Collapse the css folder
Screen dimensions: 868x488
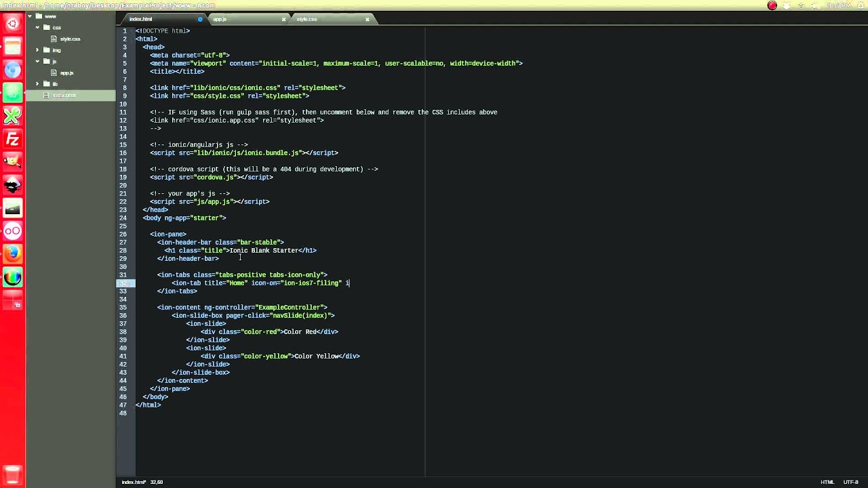(37, 28)
